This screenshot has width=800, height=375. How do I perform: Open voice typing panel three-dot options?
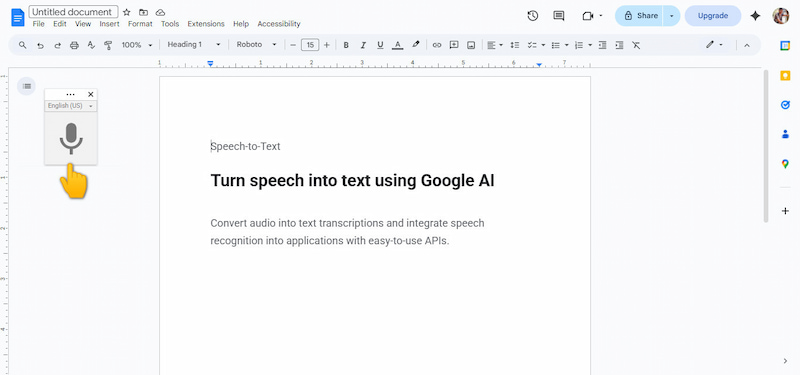[70, 94]
